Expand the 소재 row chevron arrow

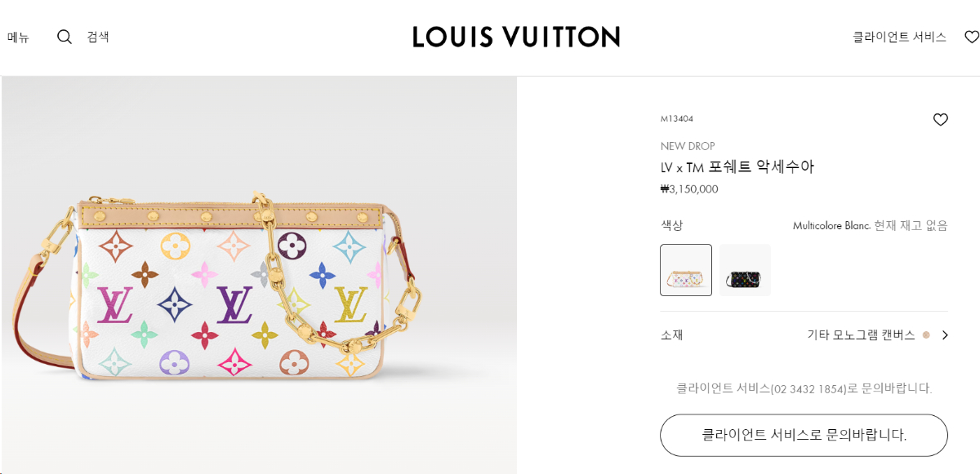944,335
